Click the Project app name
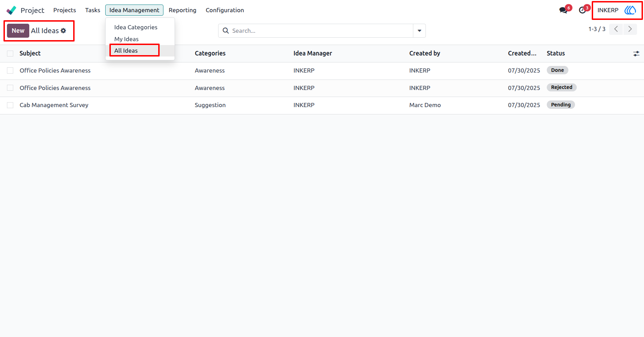The height and width of the screenshot is (337, 644). point(32,10)
